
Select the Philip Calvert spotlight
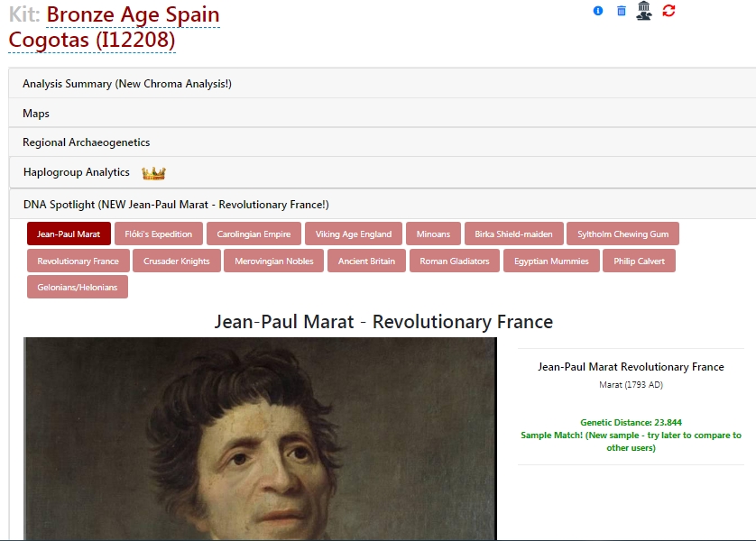pyautogui.click(x=639, y=261)
